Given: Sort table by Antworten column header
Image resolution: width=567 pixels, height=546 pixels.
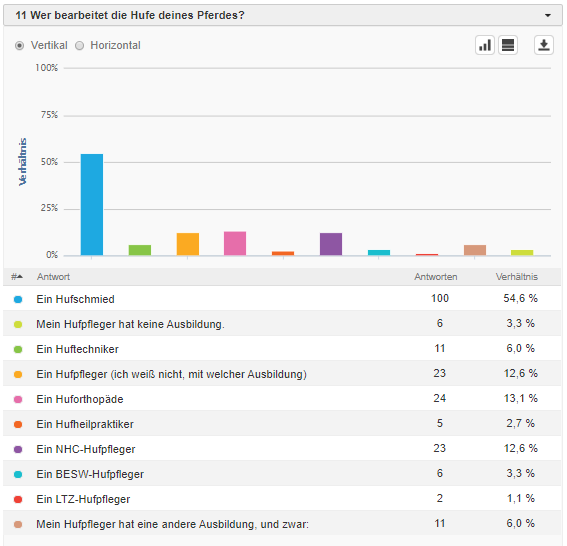Looking at the screenshot, I should click(x=436, y=277).
